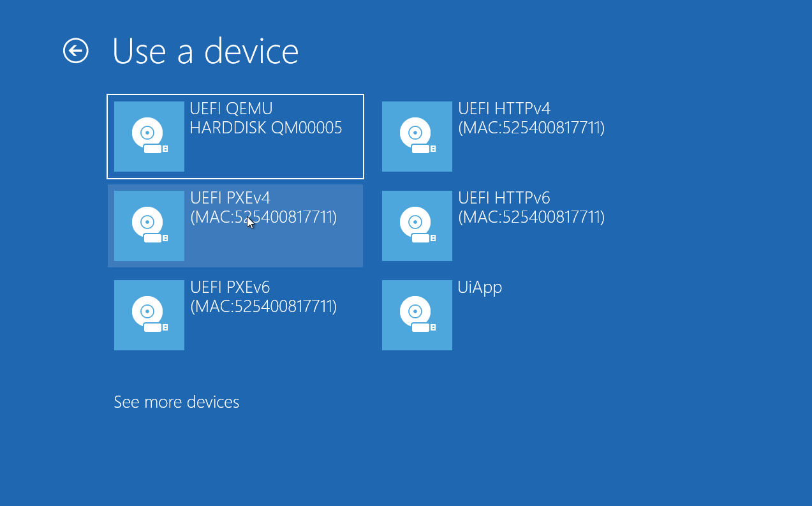Image resolution: width=812 pixels, height=506 pixels.
Task: Choose the HARDDISK QM00005 text line
Action: click(x=266, y=128)
